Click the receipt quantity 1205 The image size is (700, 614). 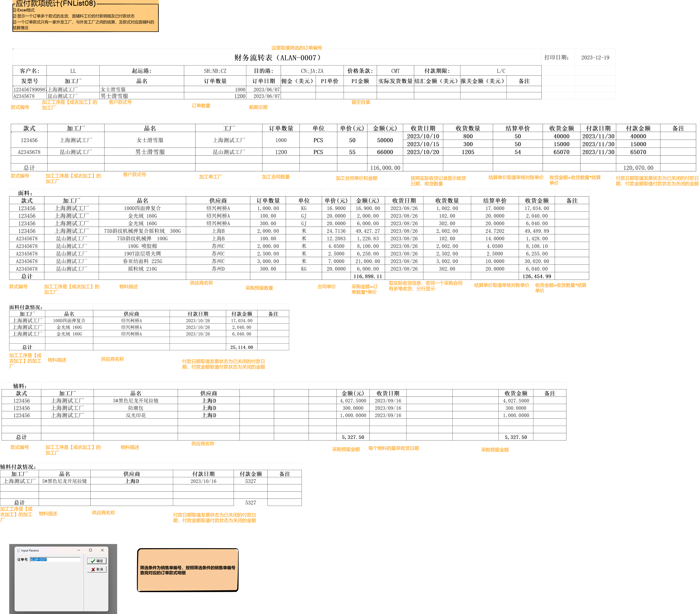468,152
